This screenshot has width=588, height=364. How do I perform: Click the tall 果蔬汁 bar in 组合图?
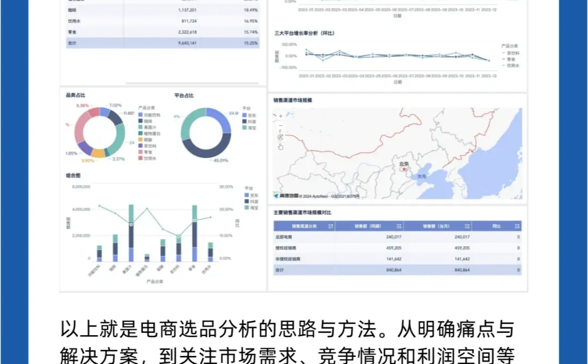131,233
